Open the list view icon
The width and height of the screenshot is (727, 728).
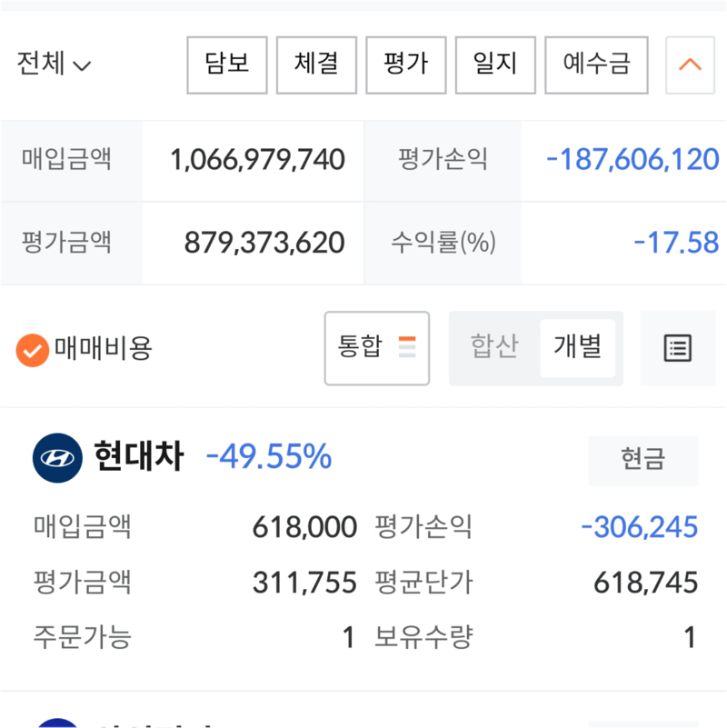[x=678, y=348]
